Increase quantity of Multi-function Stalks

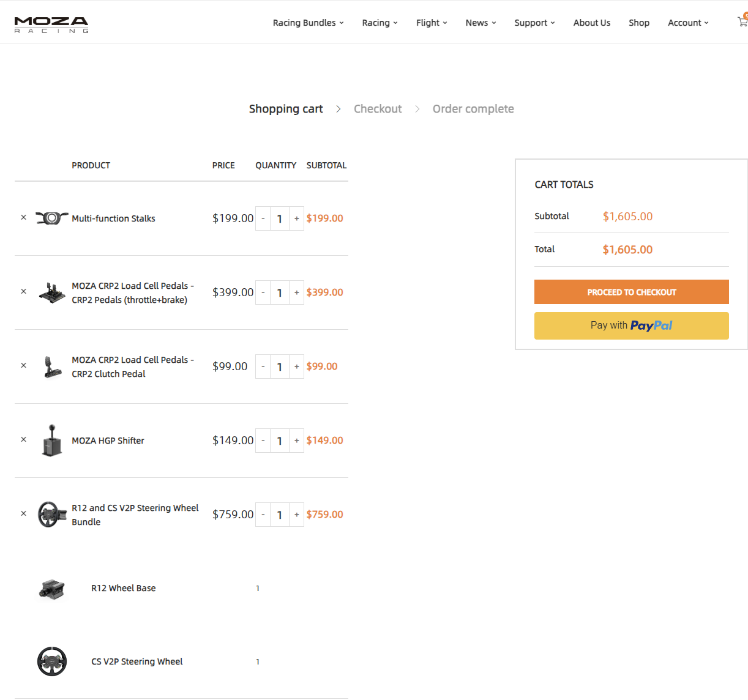297,218
